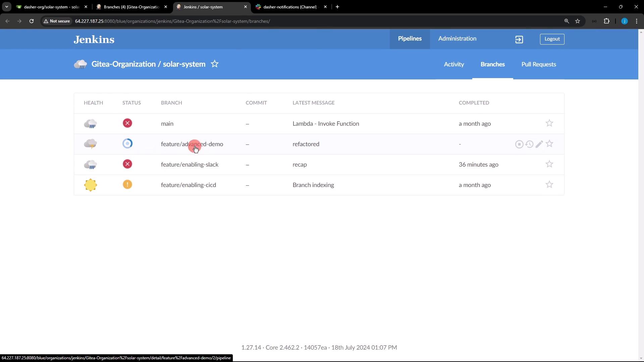
Task: Edit feature/advanced-demo pipeline with pencil icon
Action: click(x=539, y=144)
